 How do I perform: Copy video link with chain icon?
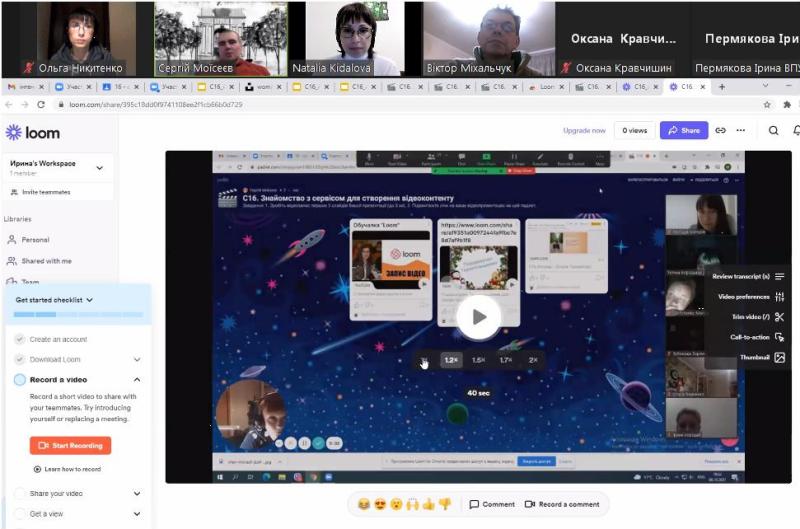(720, 130)
